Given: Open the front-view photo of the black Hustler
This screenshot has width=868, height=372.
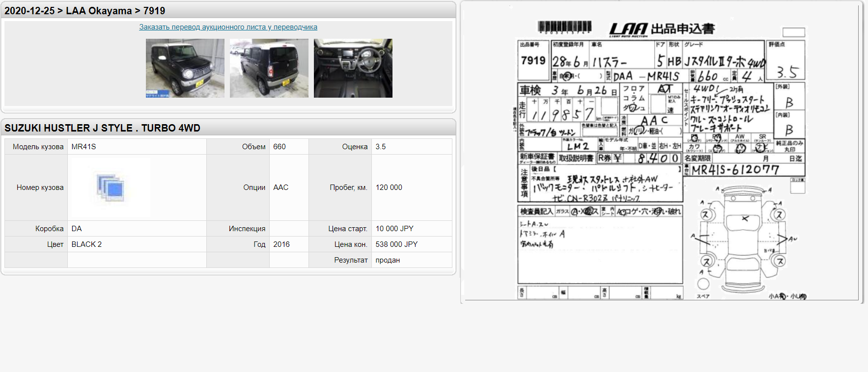Looking at the screenshot, I should pos(185,68).
